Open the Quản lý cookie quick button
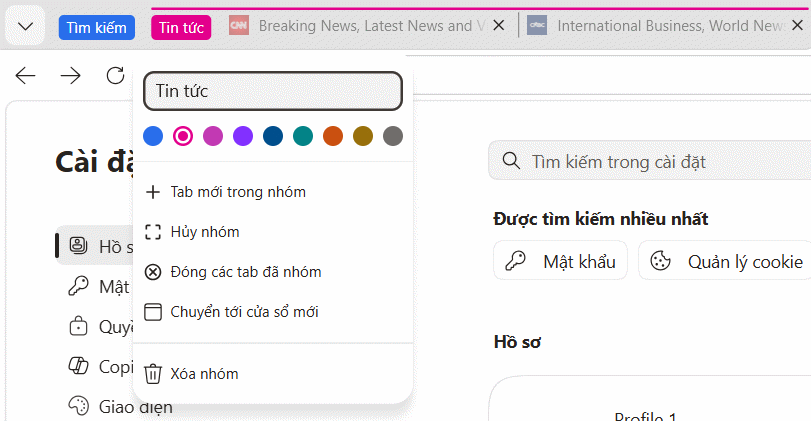This screenshot has width=811, height=421. [725, 260]
